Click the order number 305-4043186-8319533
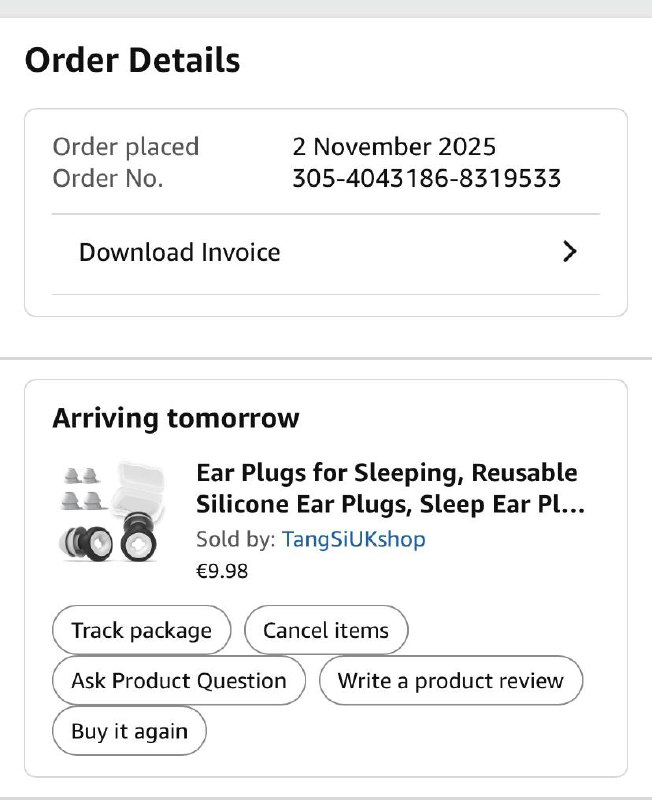The width and height of the screenshot is (652, 800). point(426,179)
